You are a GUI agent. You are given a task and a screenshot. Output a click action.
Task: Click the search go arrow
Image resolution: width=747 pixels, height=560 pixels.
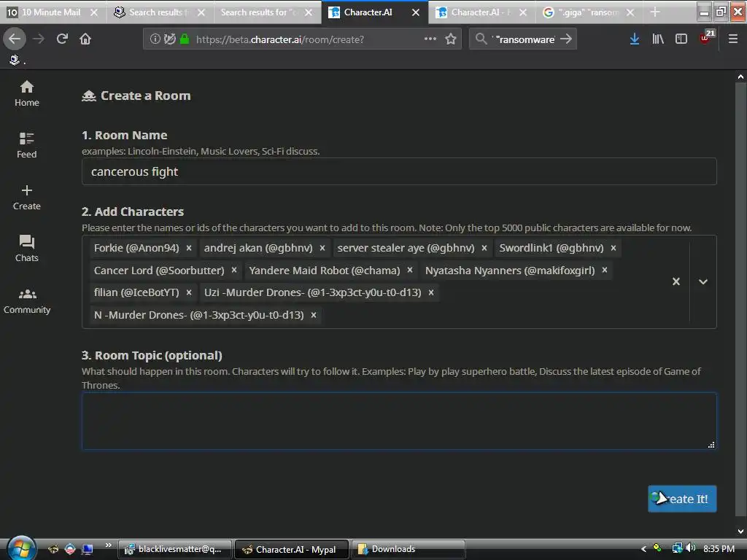click(x=566, y=39)
